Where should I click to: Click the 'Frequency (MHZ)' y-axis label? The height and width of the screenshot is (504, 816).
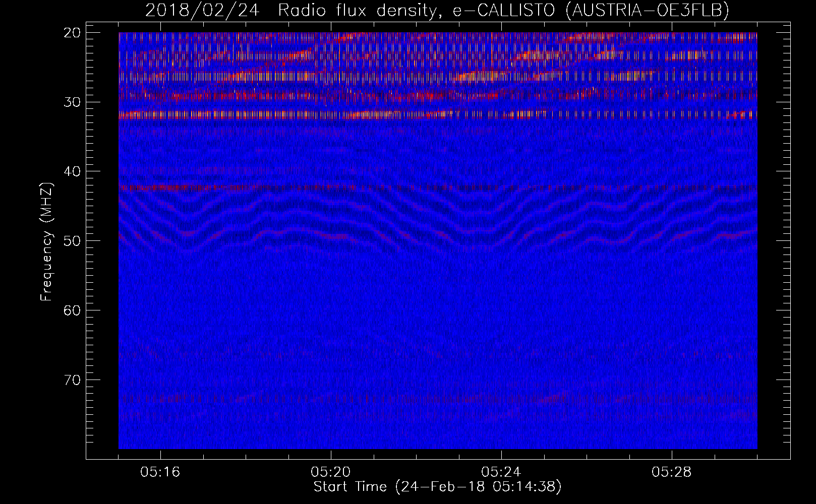[46, 242]
